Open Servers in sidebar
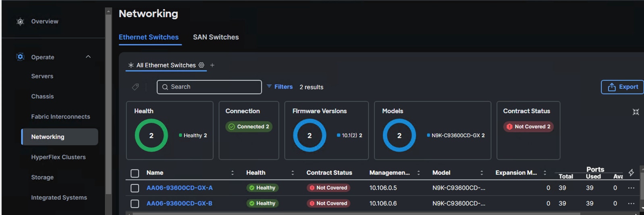 42,76
